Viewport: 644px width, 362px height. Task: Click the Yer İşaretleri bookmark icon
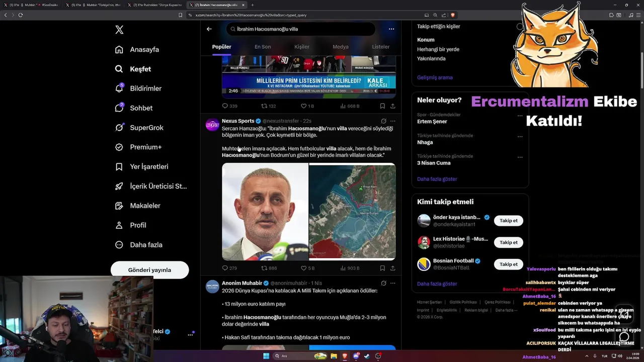[x=119, y=166]
